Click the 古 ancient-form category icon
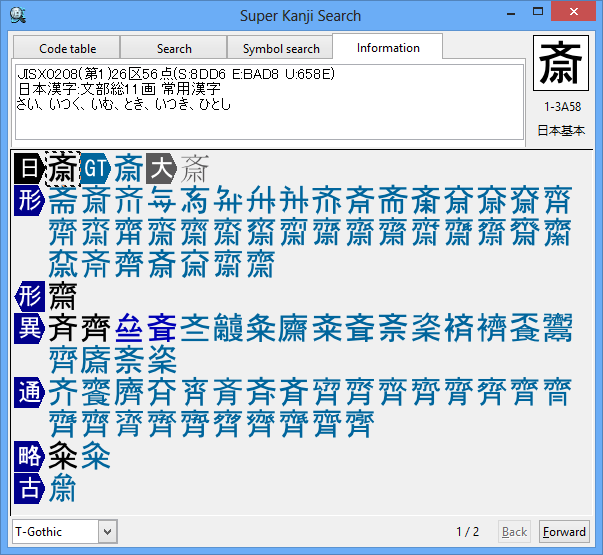Viewport: 603px width, 555px height. [x=31, y=488]
